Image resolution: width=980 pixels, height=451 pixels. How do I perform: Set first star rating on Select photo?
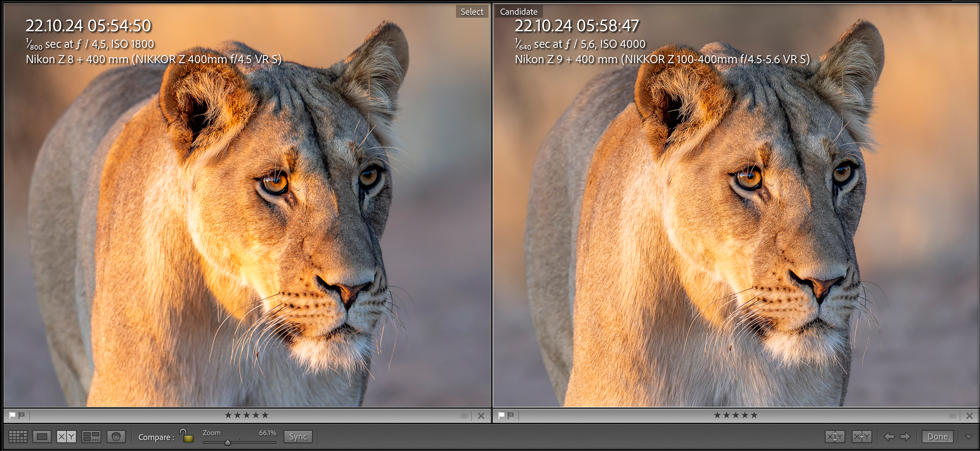228,415
